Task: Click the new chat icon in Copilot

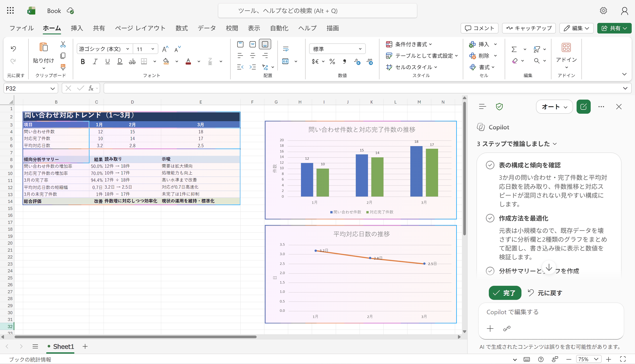Action: pos(583,107)
